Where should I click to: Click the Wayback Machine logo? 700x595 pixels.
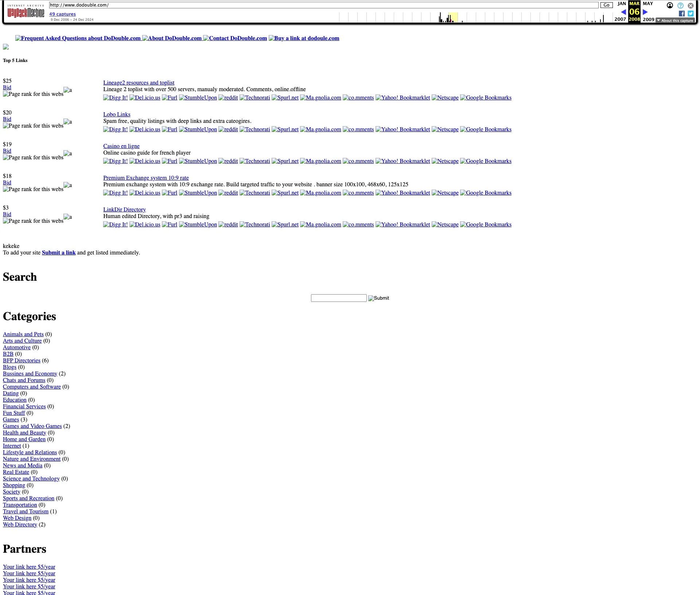(x=26, y=12)
